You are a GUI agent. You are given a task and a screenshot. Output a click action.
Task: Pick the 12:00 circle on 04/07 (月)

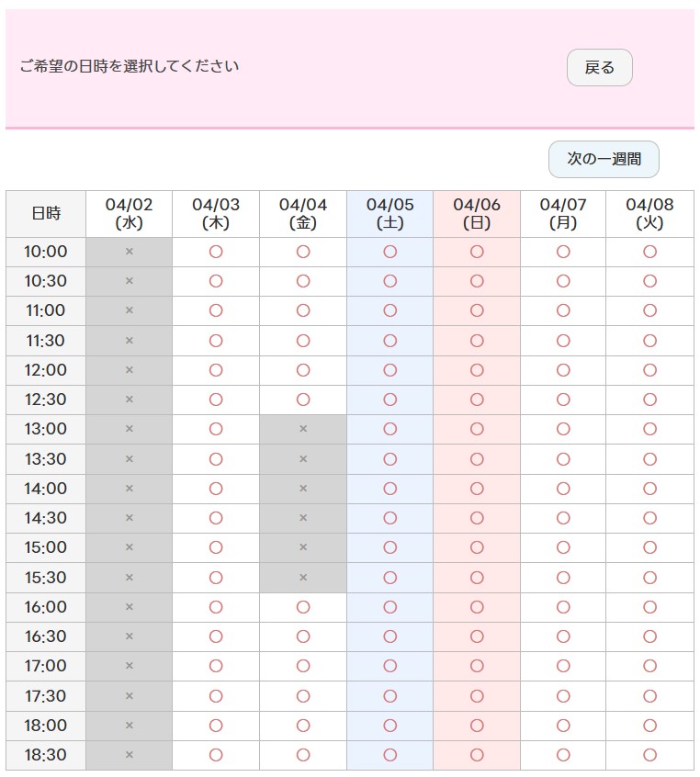(x=563, y=369)
